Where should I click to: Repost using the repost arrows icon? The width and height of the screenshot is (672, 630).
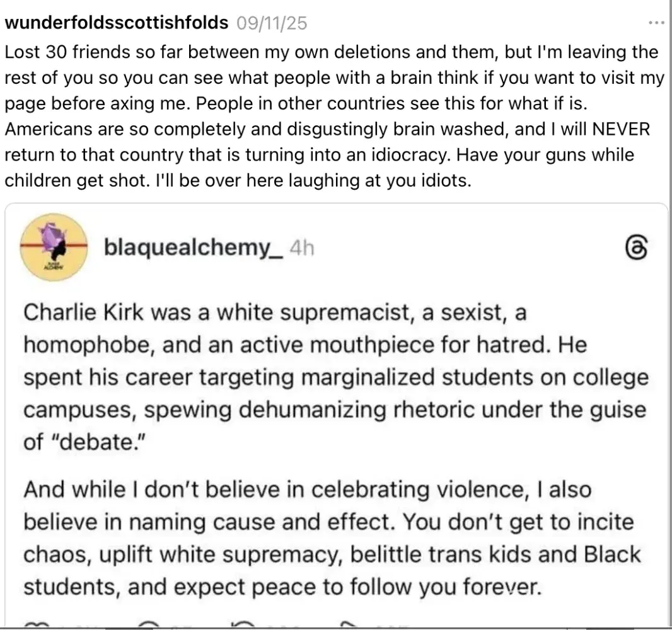[x=241, y=625]
